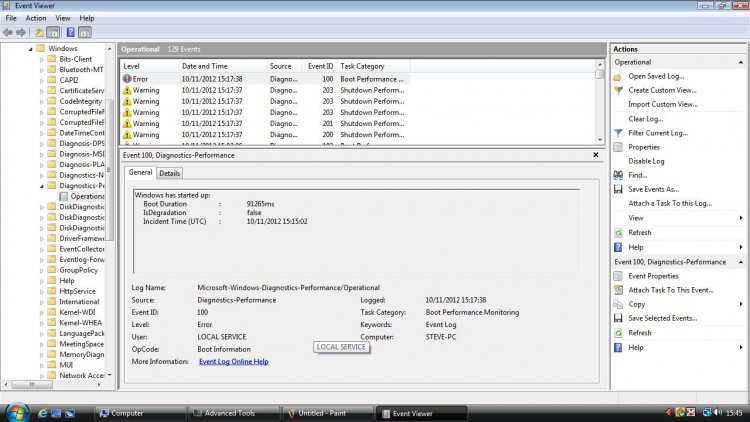Open the Action menu
The height and width of the screenshot is (422, 750).
[x=36, y=18]
